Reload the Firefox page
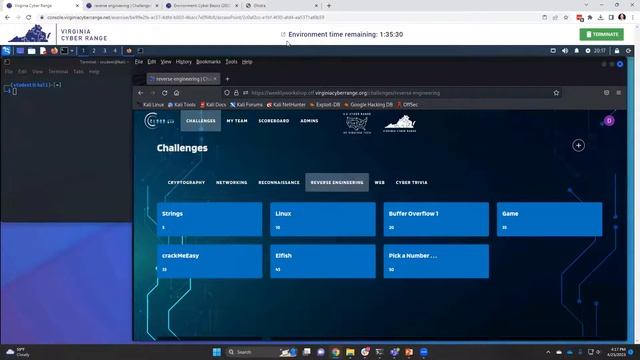640x360 pixels. point(164,93)
